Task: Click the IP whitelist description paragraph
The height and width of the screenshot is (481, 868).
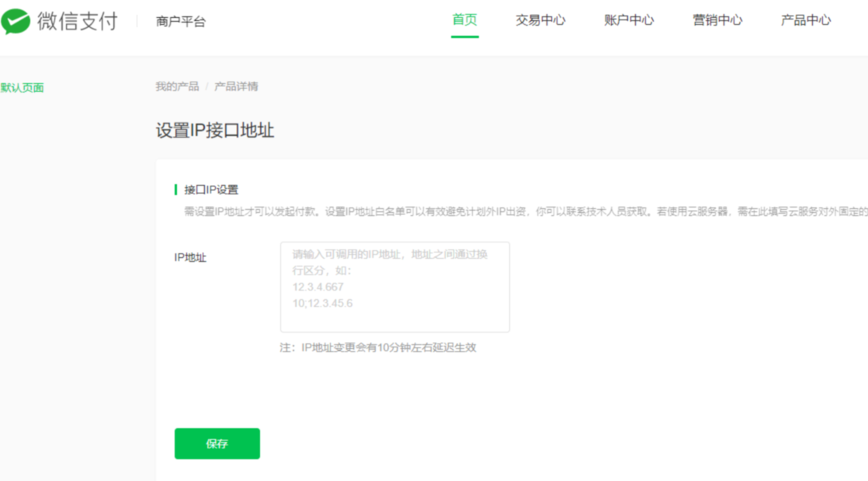Action: (x=520, y=211)
